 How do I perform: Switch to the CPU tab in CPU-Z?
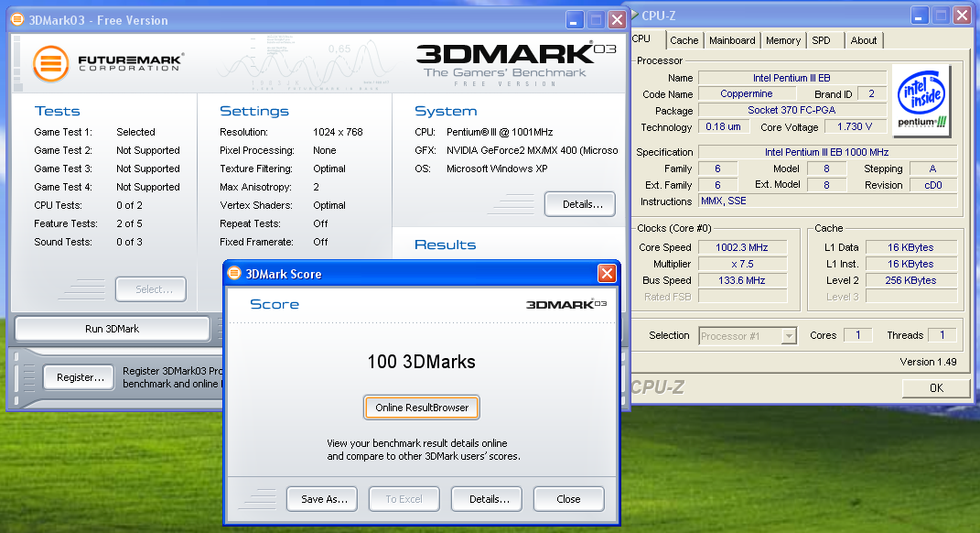click(641, 38)
